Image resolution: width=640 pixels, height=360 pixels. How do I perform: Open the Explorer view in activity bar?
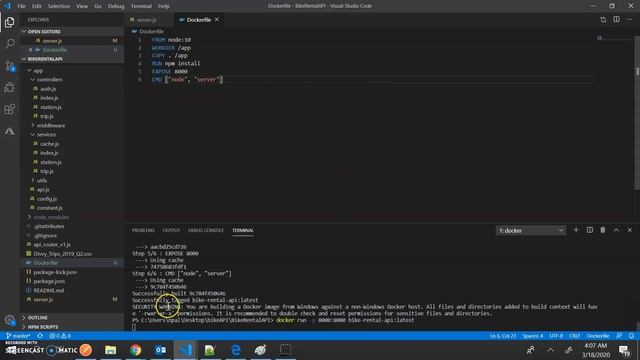coord(9,22)
